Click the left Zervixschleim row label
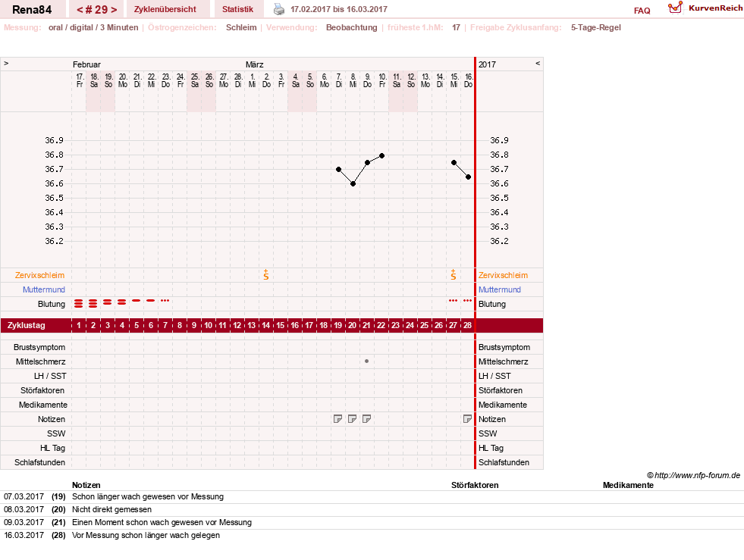 (x=40, y=275)
